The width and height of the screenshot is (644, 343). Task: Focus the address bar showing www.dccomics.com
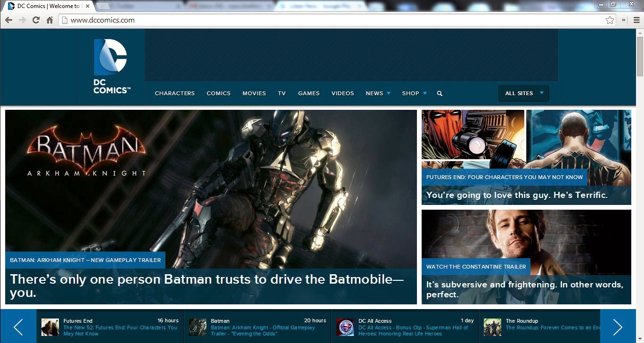pyautogui.click(x=338, y=20)
